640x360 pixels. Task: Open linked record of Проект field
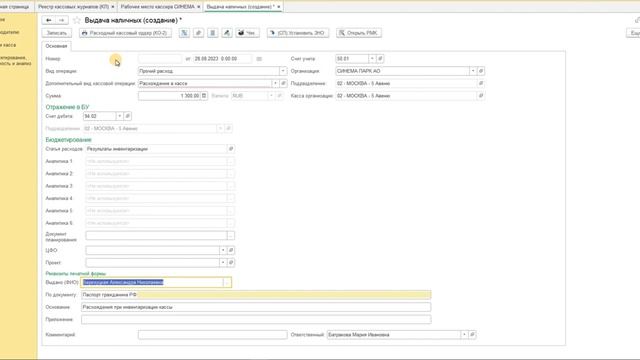tap(231, 262)
